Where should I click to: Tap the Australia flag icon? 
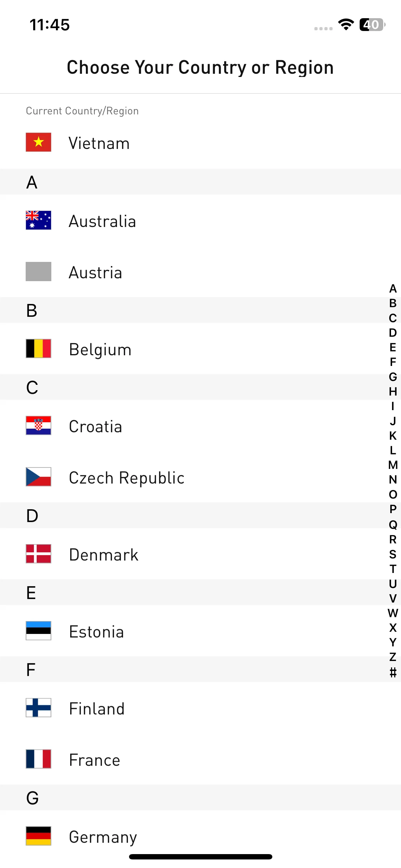[x=38, y=220]
